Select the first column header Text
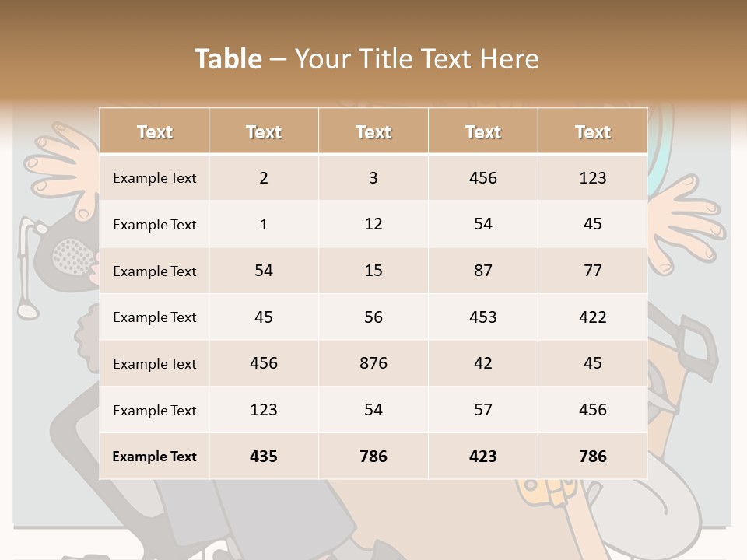 click(154, 131)
